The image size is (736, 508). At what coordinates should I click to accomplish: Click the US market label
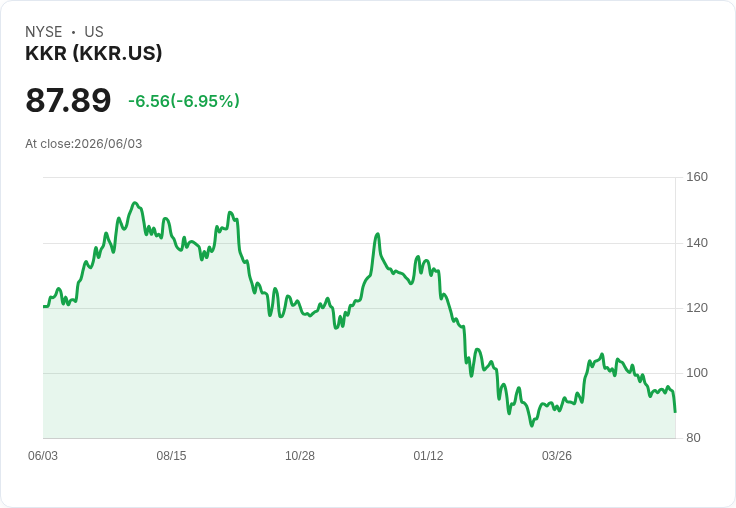tap(94, 32)
